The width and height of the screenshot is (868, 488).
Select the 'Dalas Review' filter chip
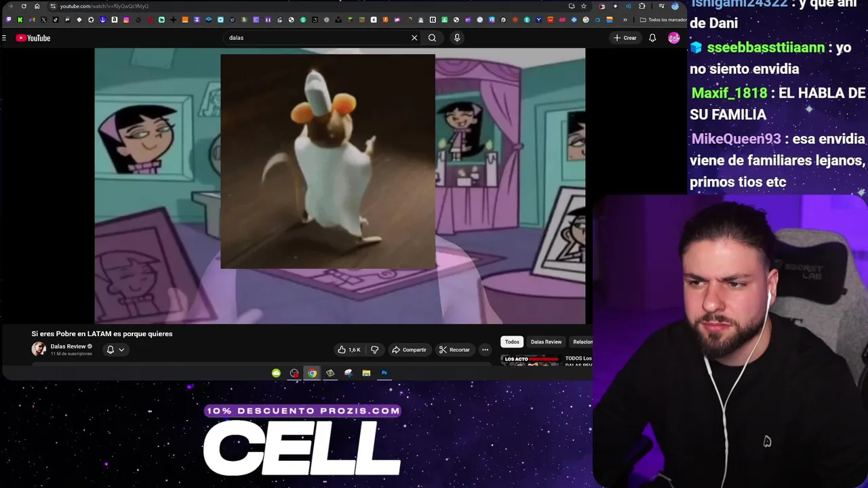pos(546,342)
